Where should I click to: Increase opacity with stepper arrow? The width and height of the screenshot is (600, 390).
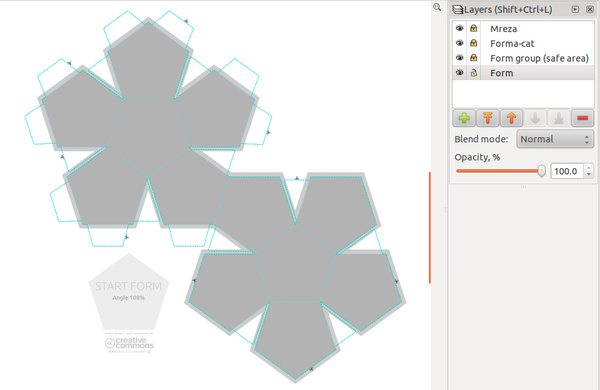click(x=589, y=167)
